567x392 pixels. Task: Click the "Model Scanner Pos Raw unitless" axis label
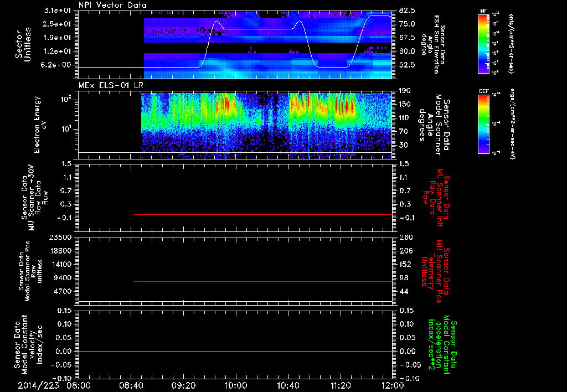31,271
